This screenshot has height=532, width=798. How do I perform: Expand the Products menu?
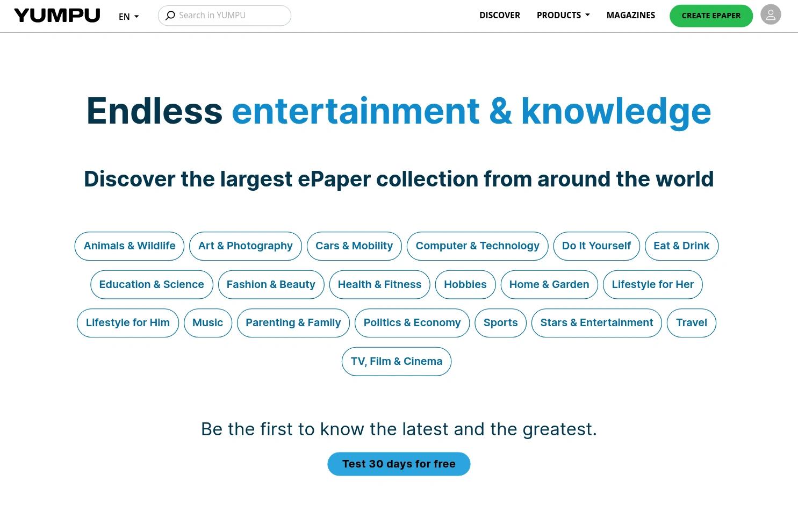(x=563, y=15)
